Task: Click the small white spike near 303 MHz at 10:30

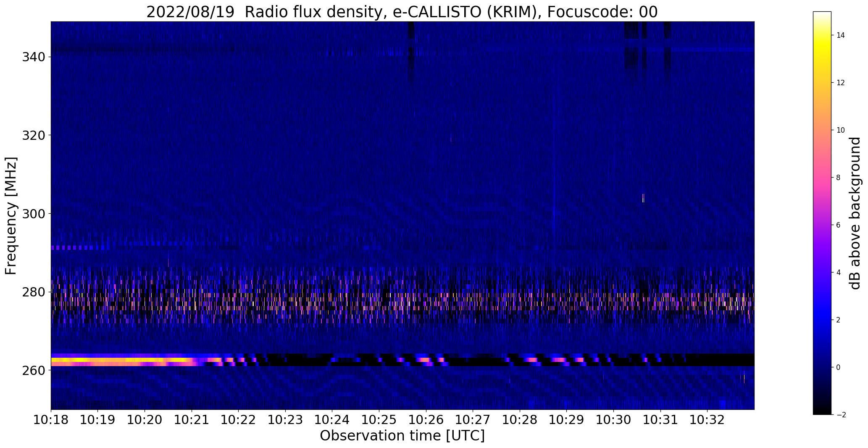Action: coord(643,198)
